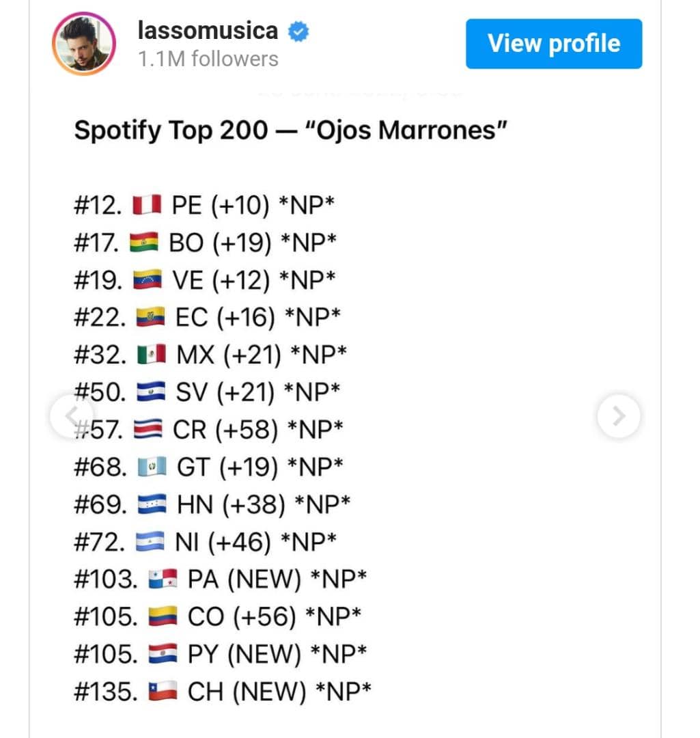The image size is (700, 738).
Task: Click the Panama flag emoji
Action: point(163,579)
